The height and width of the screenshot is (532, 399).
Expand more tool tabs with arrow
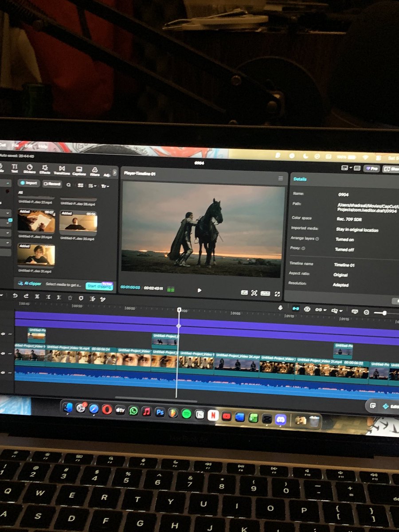pos(115,172)
